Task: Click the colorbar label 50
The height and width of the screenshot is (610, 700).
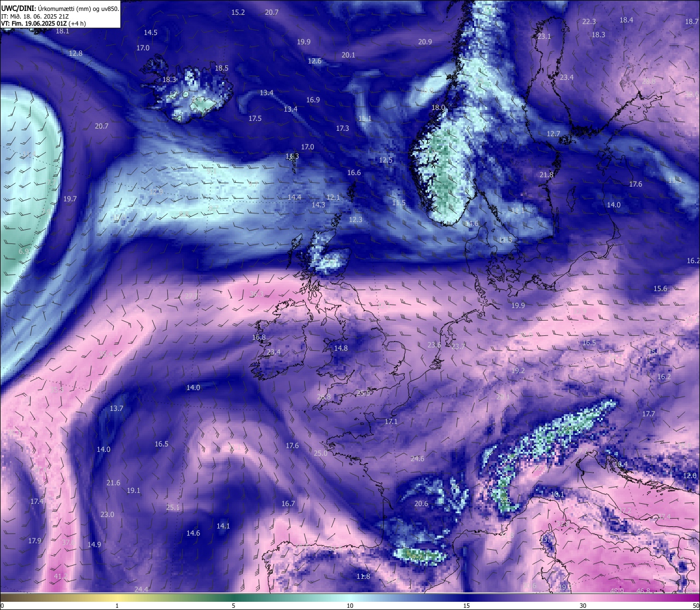Action: pos(695,606)
